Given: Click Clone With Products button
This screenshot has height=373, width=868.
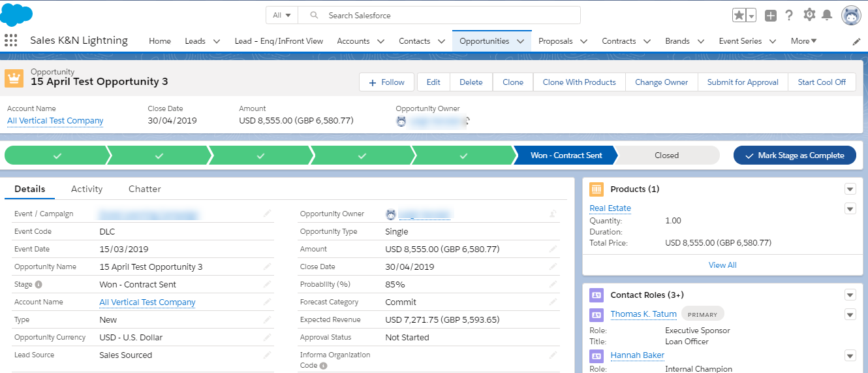Looking at the screenshot, I should point(580,82).
